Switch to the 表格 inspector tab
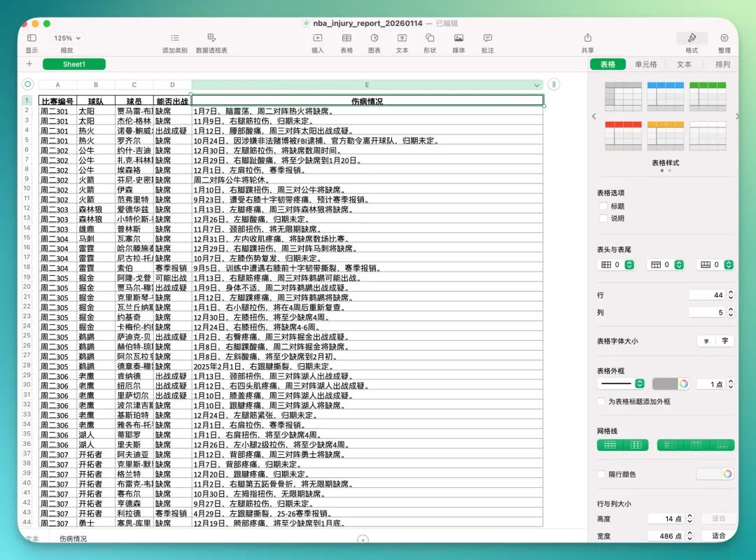Screen dimensions: 756x560 tap(608, 64)
